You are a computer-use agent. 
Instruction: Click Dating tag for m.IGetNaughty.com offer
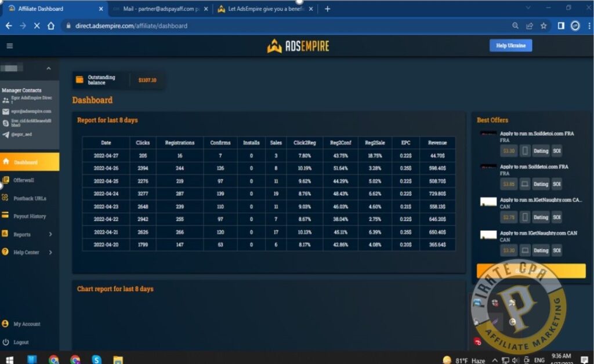pyautogui.click(x=541, y=217)
